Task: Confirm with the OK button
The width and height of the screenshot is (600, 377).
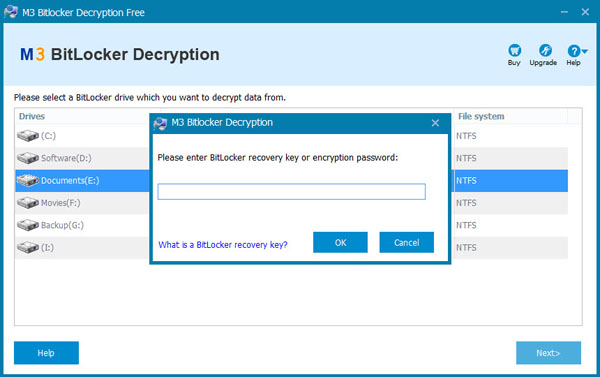Action: pos(340,242)
